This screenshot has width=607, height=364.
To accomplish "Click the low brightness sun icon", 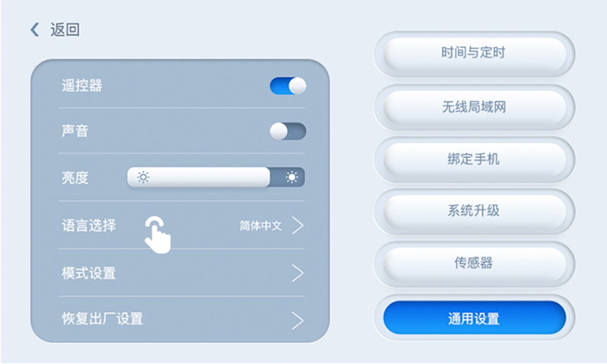I will [143, 177].
